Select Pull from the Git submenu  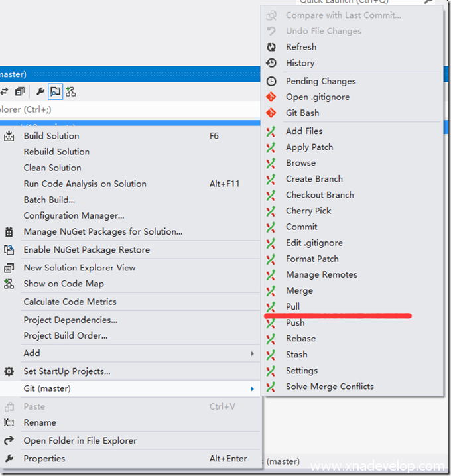click(x=292, y=306)
